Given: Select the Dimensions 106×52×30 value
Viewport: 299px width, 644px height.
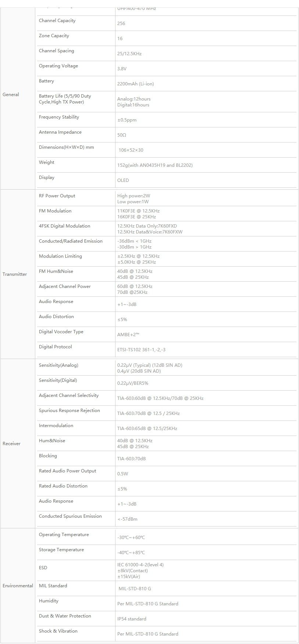Looking at the screenshot, I should click(131, 150).
